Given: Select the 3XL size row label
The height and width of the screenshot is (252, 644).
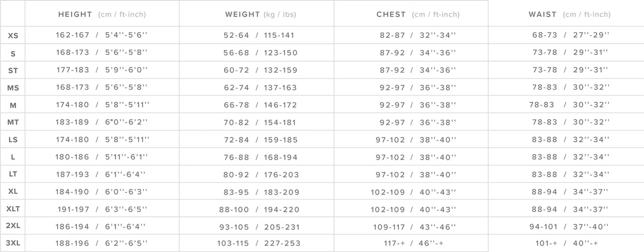Looking at the screenshot, I should [13, 243].
